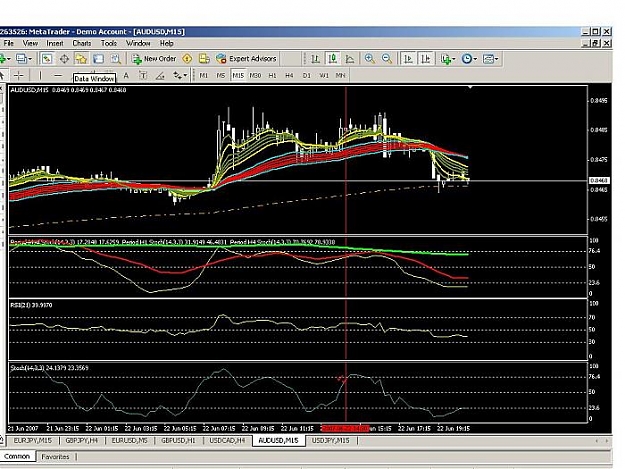This screenshot has height=469, width=625.
Task: Open the Navigator folder-star icon
Action: click(81, 59)
